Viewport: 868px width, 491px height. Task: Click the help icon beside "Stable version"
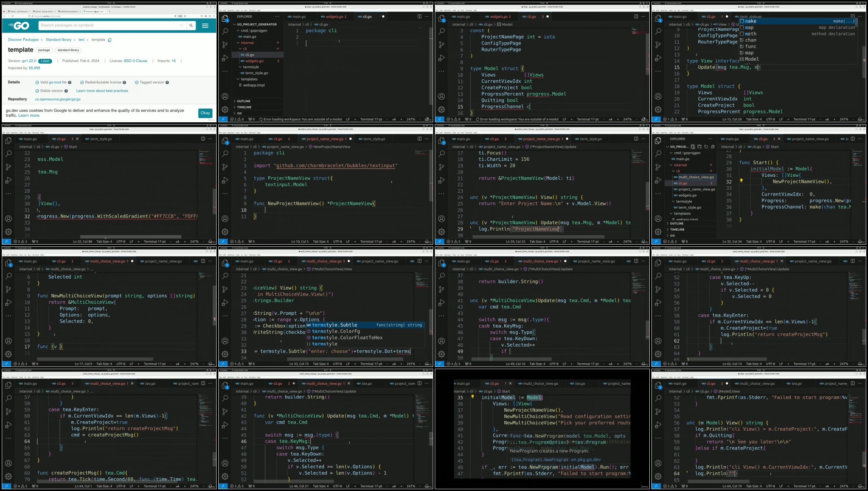(66, 91)
